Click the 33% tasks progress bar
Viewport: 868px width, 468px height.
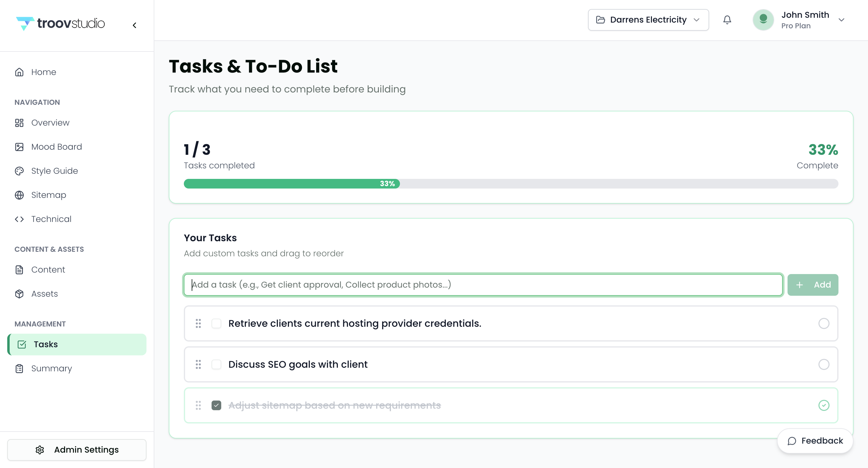[x=511, y=184]
